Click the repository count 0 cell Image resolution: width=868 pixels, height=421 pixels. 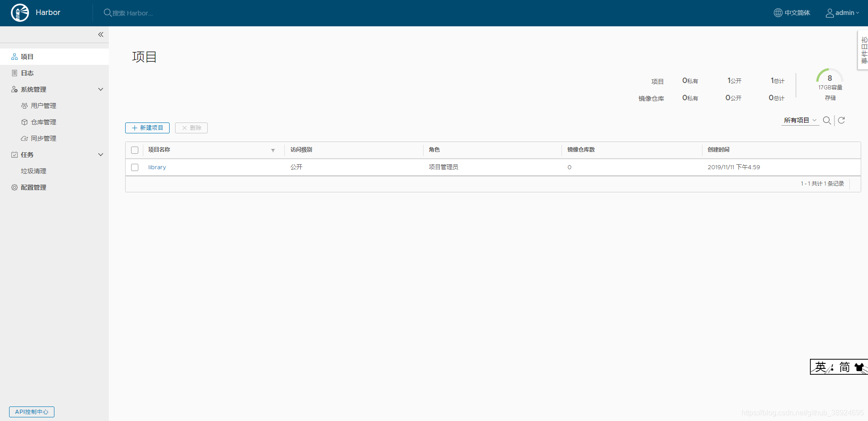(569, 167)
